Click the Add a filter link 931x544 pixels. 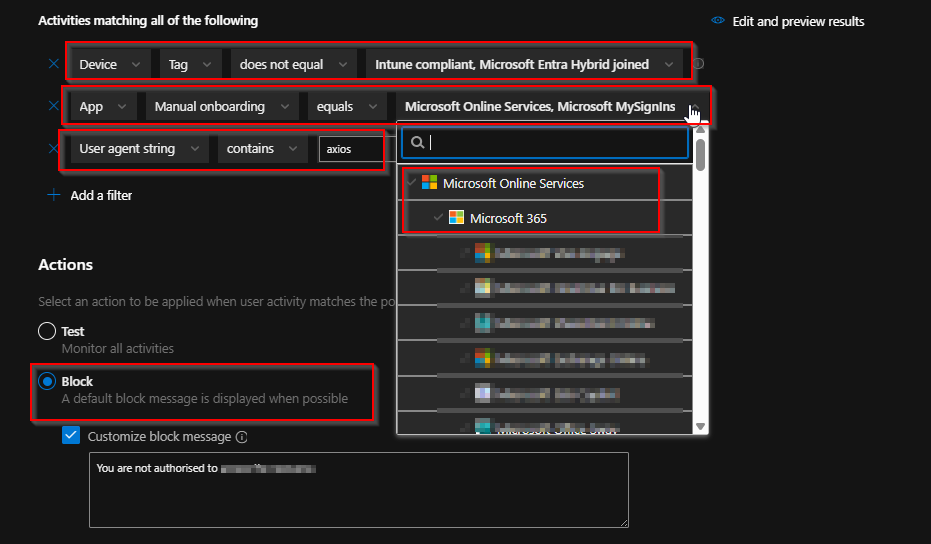click(101, 195)
